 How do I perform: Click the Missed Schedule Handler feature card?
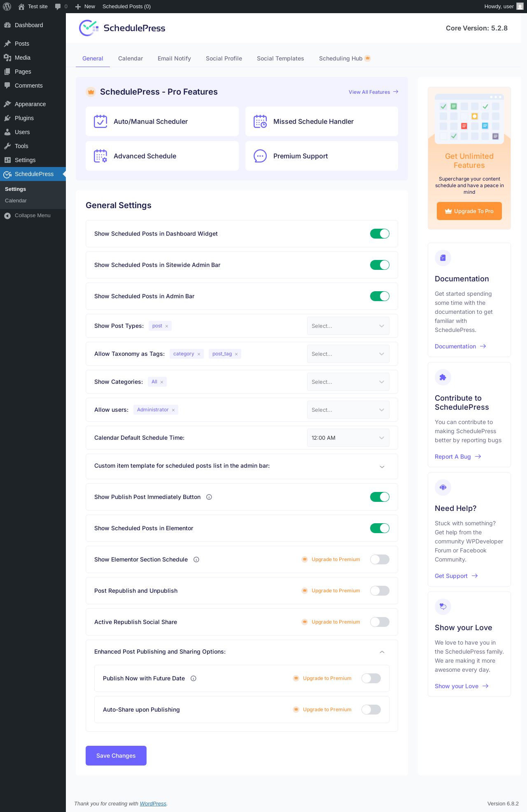[x=322, y=121]
